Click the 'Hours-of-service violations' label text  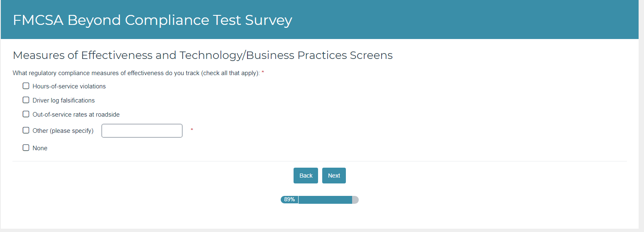click(69, 86)
